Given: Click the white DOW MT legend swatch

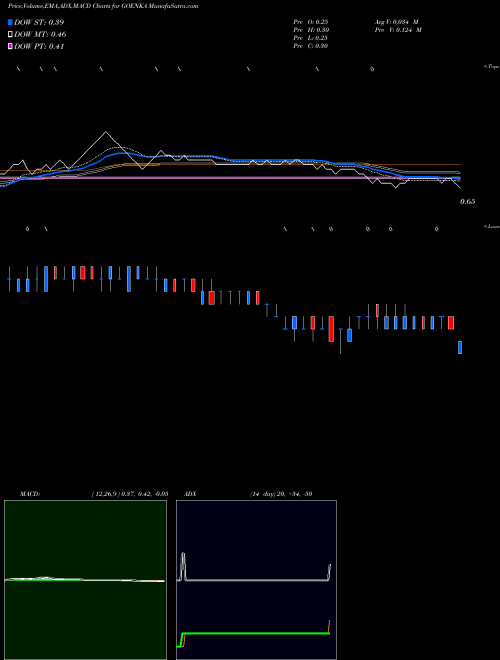Looking at the screenshot, I should click(x=10, y=35).
